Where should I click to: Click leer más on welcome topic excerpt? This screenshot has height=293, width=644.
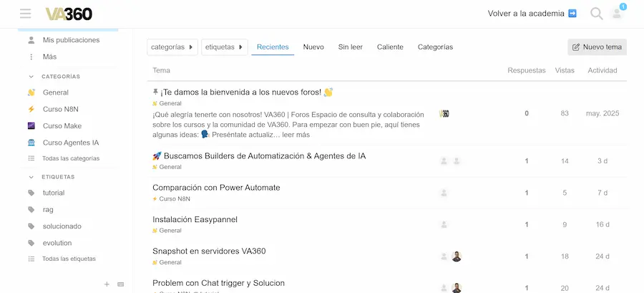(296, 135)
